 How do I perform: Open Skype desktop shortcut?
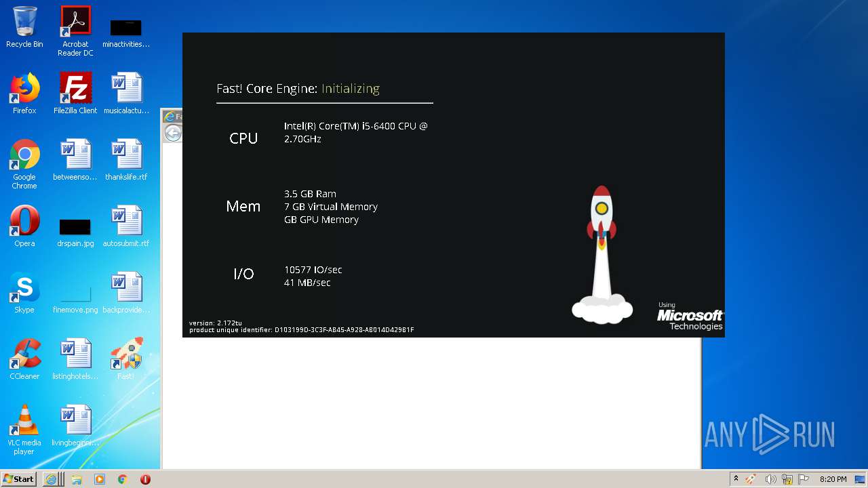[x=24, y=293]
